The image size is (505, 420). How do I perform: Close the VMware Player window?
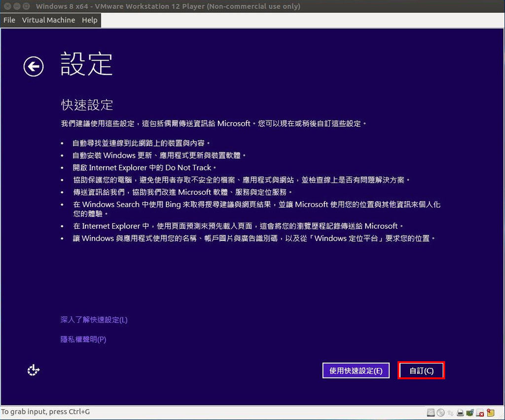click(x=8, y=6)
